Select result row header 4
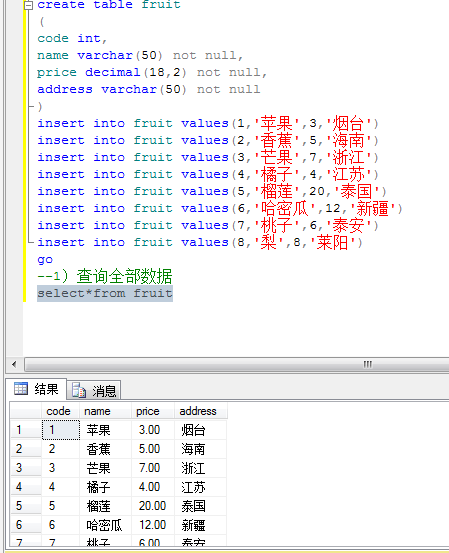This screenshot has width=449, height=553. [x=26, y=487]
